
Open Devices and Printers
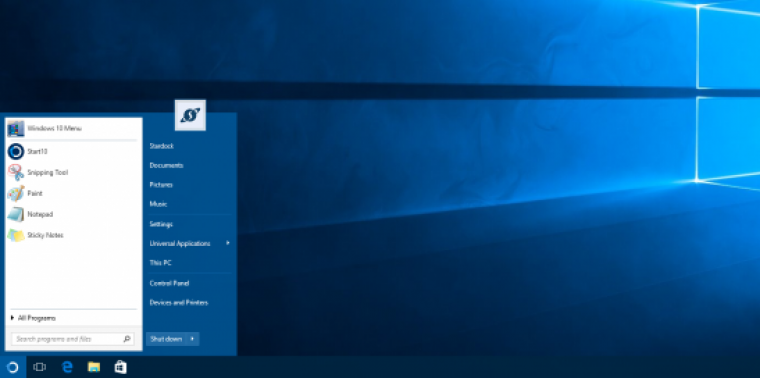[179, 302]
